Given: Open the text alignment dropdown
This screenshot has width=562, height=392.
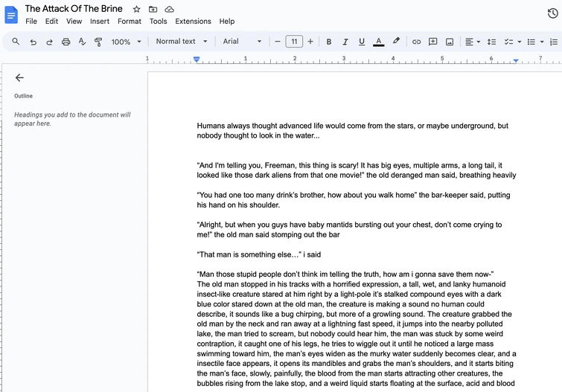Looking at the screenshot, I should [x=473, y=42].
